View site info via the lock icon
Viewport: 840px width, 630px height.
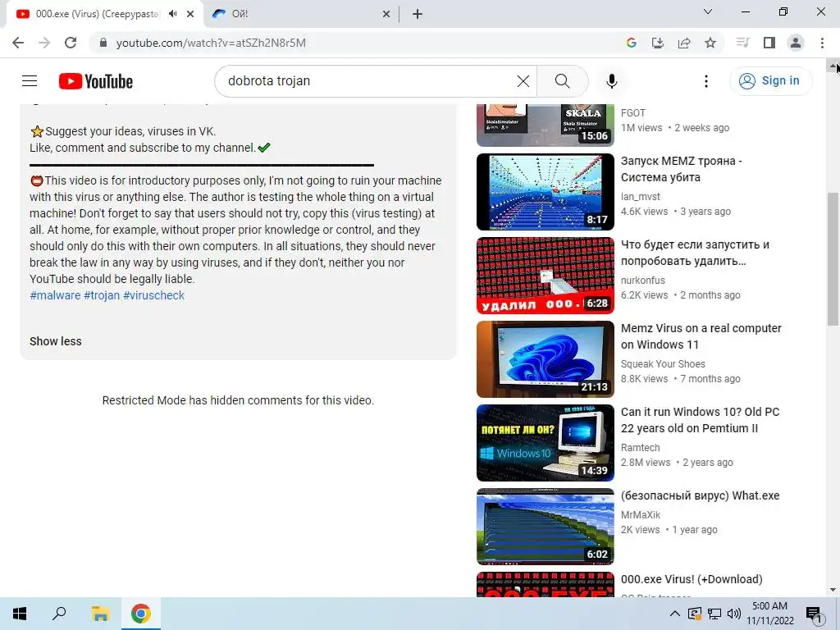point(103,43)
